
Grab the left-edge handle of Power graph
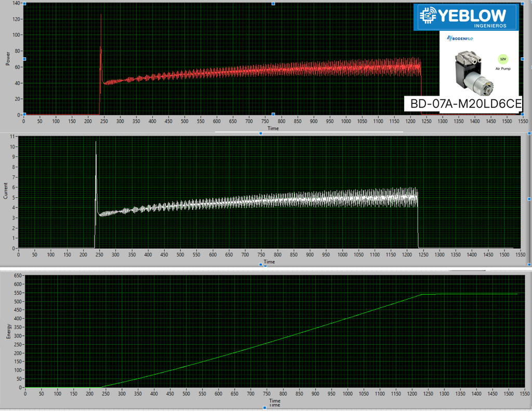tap(24, 59)
